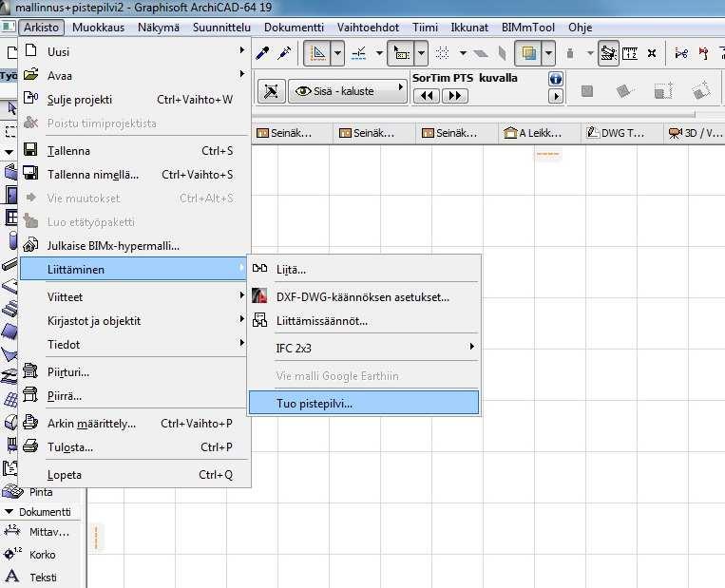Choose Lopeta to quit ArchiCAD
This screenshot has width=725, height=588.
click(134, 475)
